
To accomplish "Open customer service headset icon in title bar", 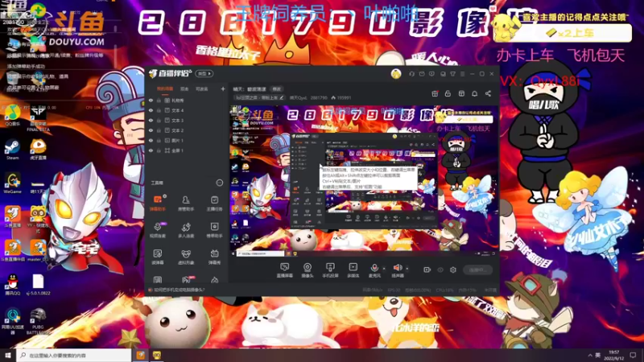I will point(411,74).
